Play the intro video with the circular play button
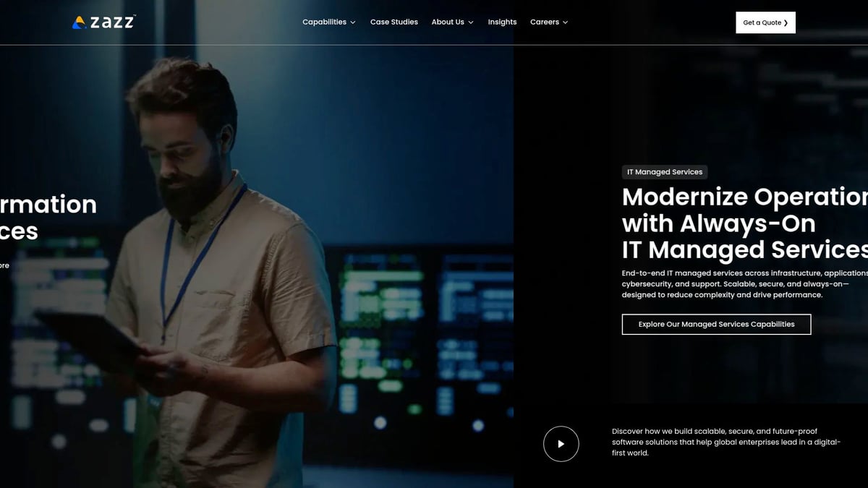The height and width of the screenshot is (488, 868). [561, 444]
